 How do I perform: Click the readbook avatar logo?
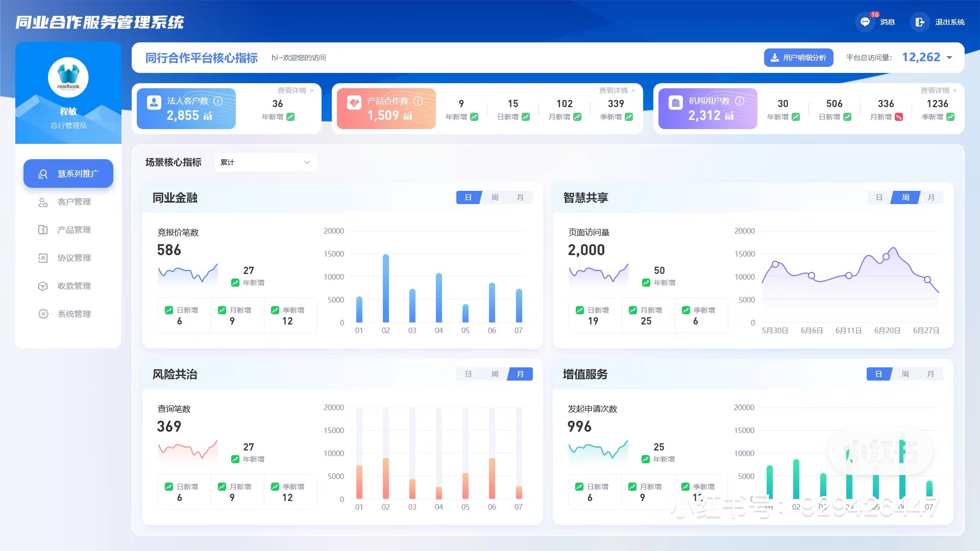click(x=68, y=77)
